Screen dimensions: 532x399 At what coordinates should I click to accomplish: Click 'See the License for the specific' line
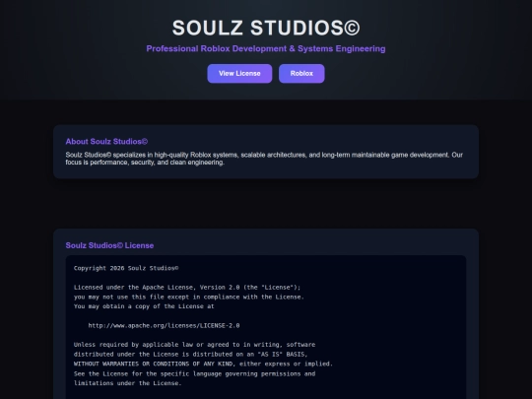[194, 373]
